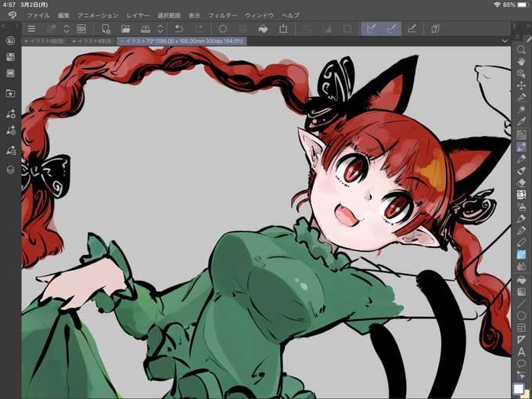The height and width of the screenshot is (399, 532).
Task: Open the 選択範囲 menu
Action: click(169, 16)
